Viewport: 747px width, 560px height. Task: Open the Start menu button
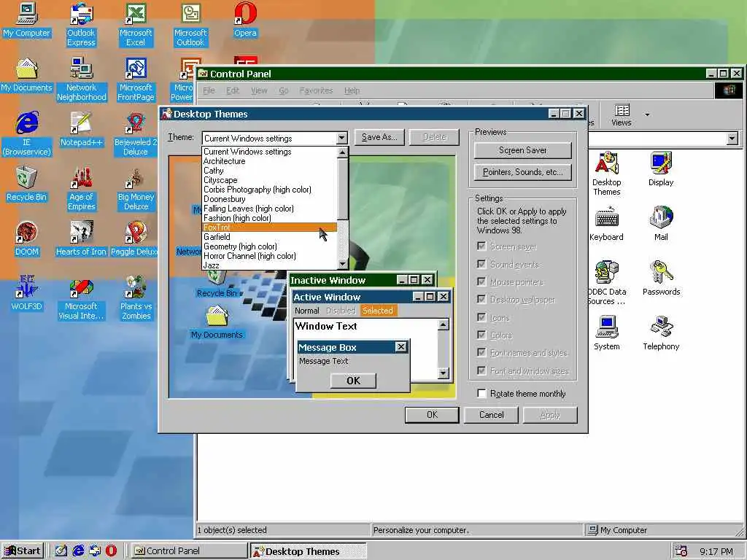(23, 551)
